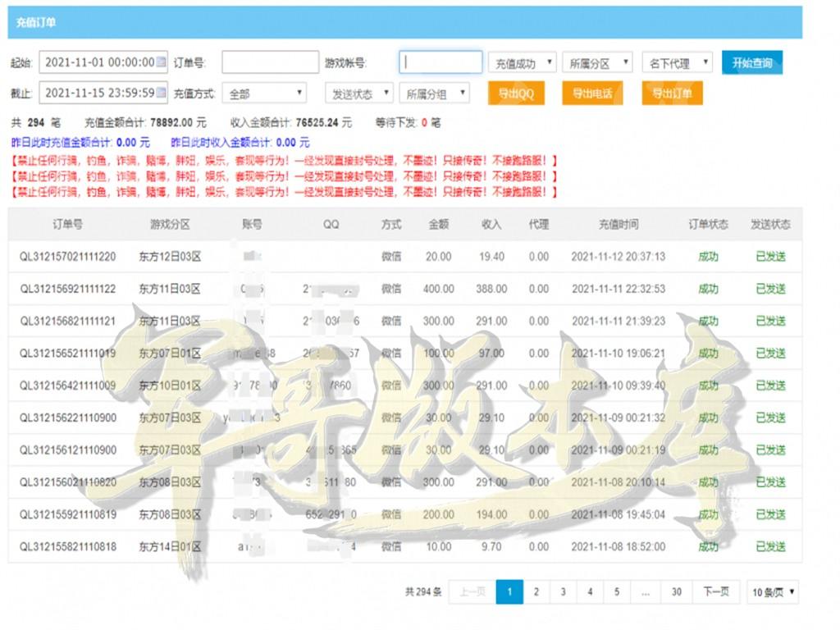Image resolution: width=840 pixels, height=630 pixels.
Task: Click the 充值时间 column header
Action: click(x=618, y=224)
